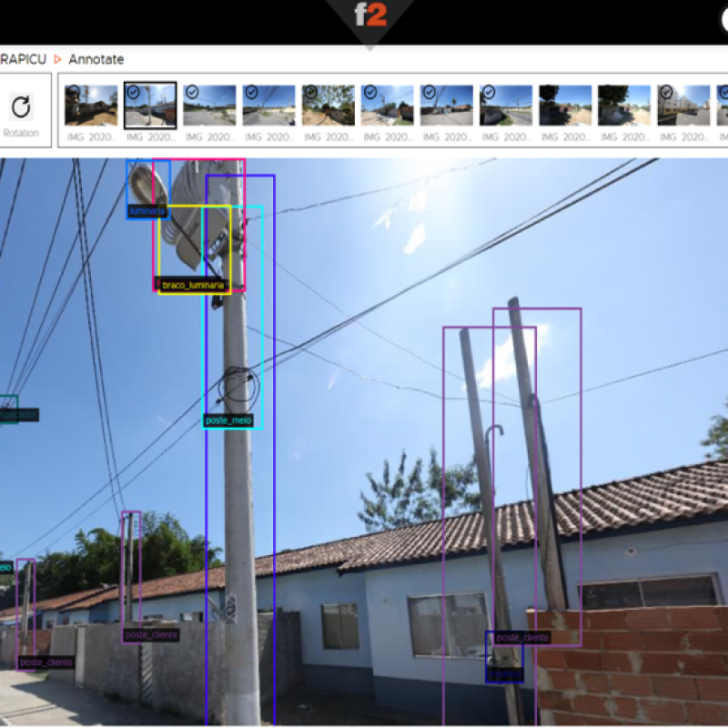The image size is (728, 728).
Task: Select the Annotate breadcrumb item
Action: [96, 59]
